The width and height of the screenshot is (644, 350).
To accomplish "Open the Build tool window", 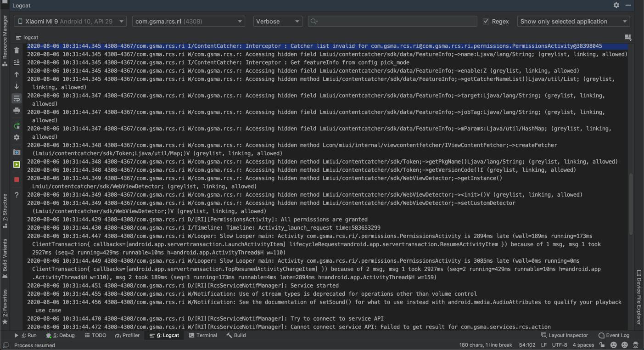I will 236,335.
